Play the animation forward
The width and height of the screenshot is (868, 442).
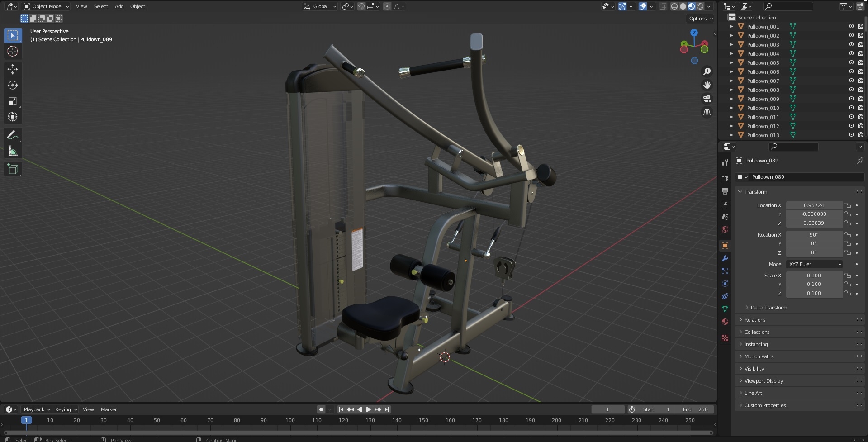coord(369,409)
